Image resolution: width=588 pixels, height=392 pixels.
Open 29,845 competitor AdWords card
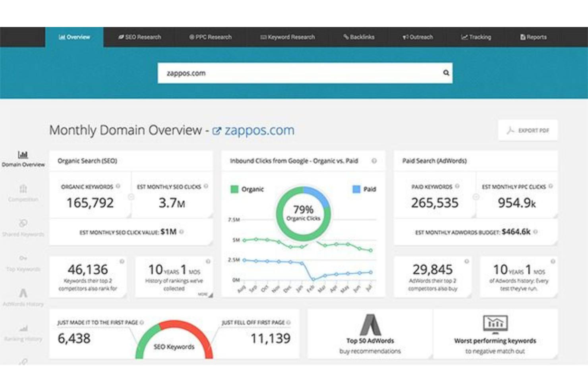[433, 277]
